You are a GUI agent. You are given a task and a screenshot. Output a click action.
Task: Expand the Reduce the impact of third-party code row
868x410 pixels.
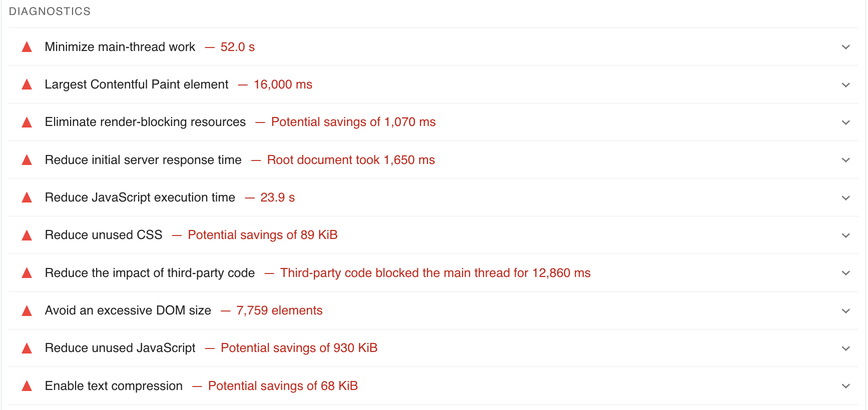(845, 273)
